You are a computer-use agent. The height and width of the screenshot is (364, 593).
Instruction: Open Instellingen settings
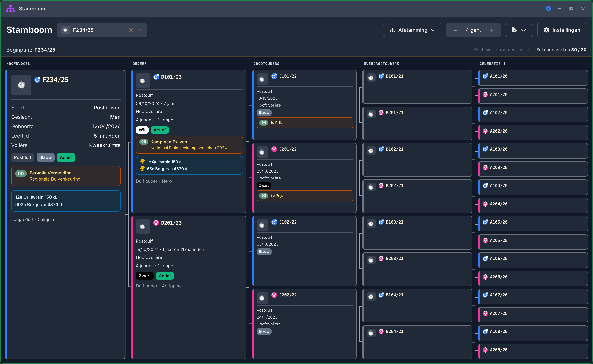[562, 30]
